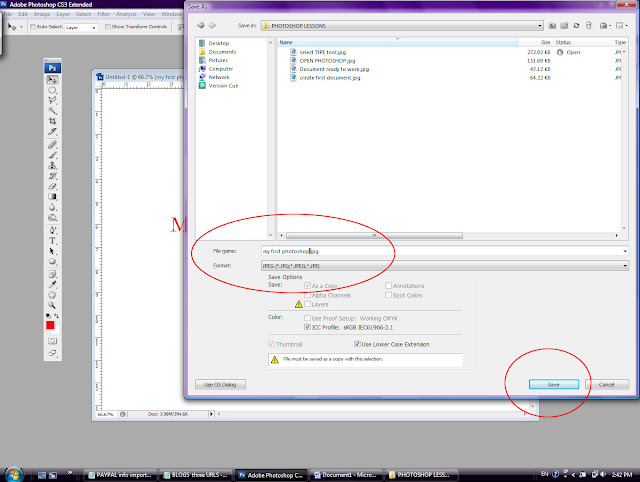The height and width of the screenshot is (482, 640).
Task: Click the Back arrow in Save As dialog
Action: pos(200,25)
